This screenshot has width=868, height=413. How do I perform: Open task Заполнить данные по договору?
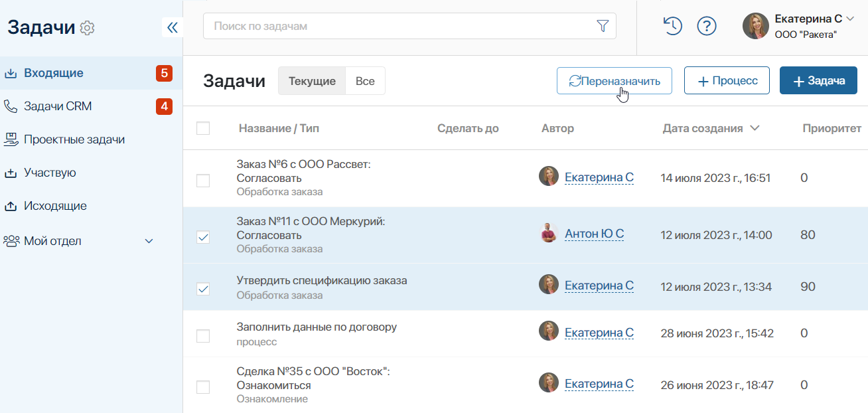point(317,327)
